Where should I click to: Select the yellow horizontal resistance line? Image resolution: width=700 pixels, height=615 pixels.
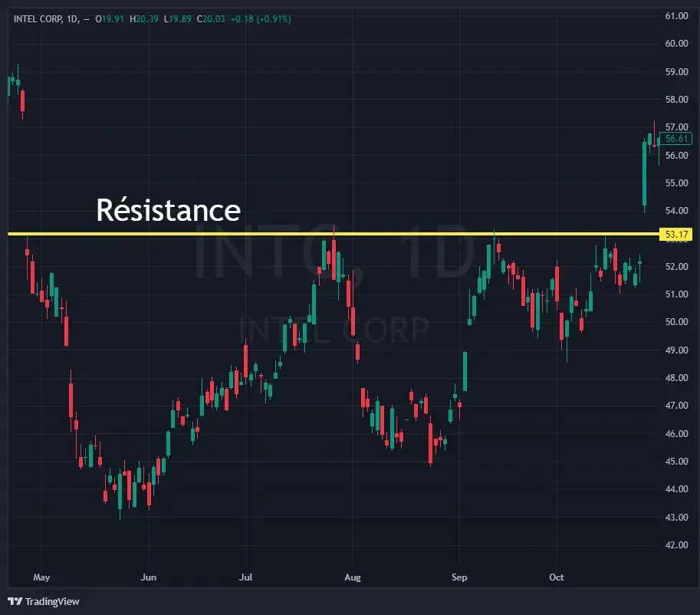[333, 234]
